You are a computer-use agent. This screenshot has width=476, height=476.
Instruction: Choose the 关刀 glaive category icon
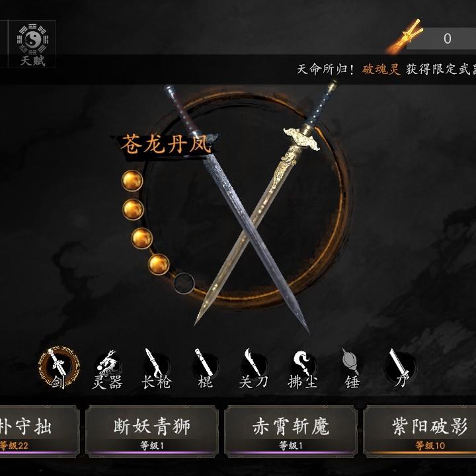[254, 368]
